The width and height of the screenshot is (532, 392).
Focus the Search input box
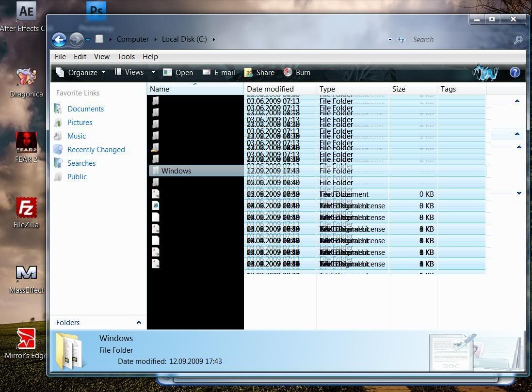tap(460, 40)
